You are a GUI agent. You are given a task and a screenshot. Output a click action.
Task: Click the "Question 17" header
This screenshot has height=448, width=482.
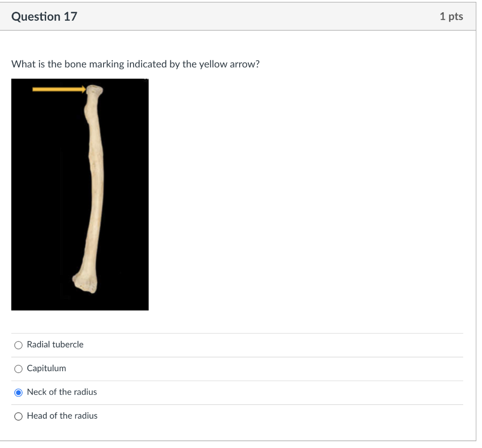[x=44, y=16]
